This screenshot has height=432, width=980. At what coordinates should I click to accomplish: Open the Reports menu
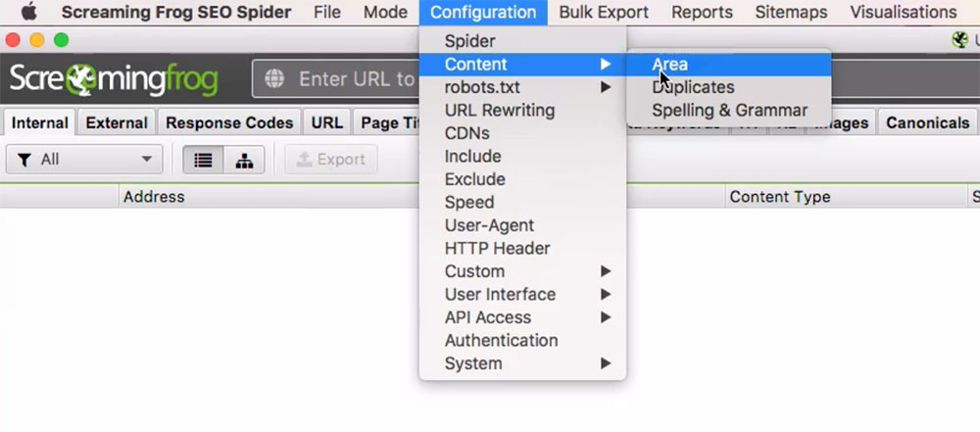pos(702,12)
